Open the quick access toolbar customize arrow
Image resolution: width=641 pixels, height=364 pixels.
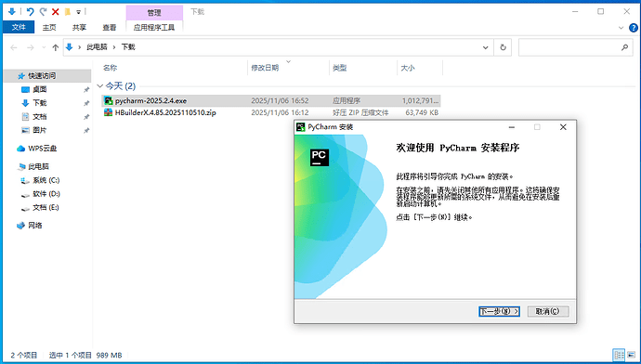click(78, 12)
